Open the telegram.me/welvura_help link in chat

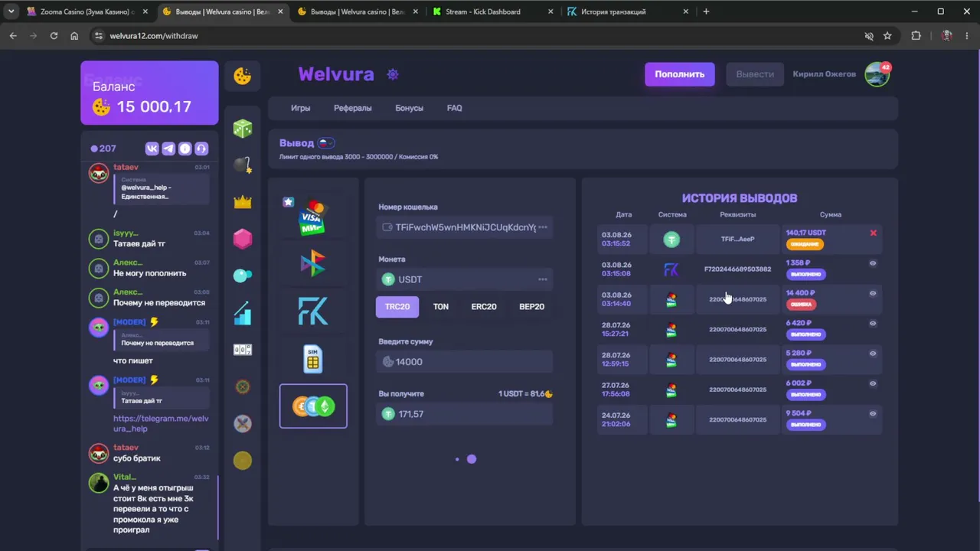pos(161,424)
